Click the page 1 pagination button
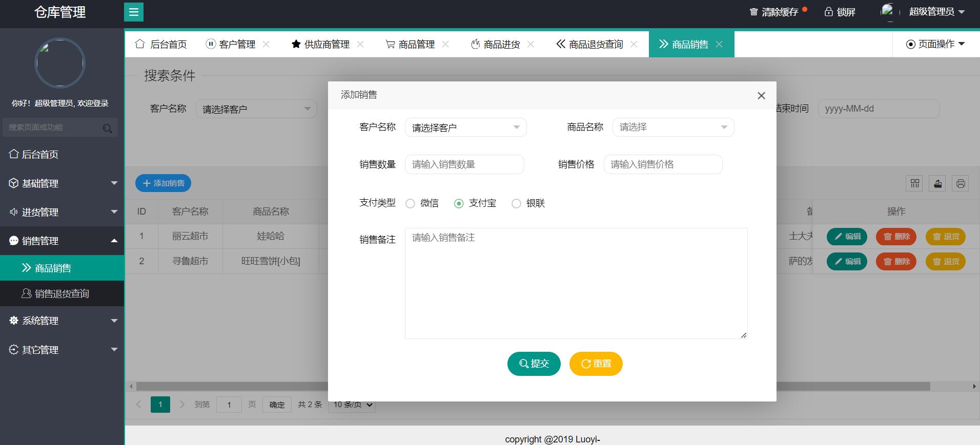This screenshot has width=980, height=445. tap(160, 405)
